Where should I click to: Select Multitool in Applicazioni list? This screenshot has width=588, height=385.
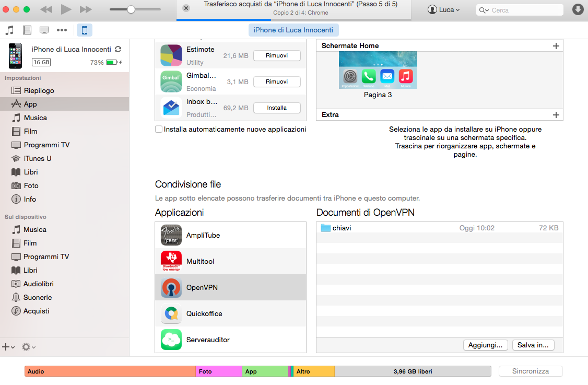point(231,261)
